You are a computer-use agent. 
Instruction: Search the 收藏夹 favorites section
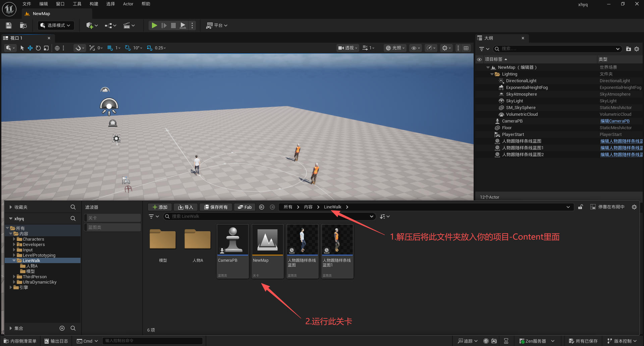[73, 207]
